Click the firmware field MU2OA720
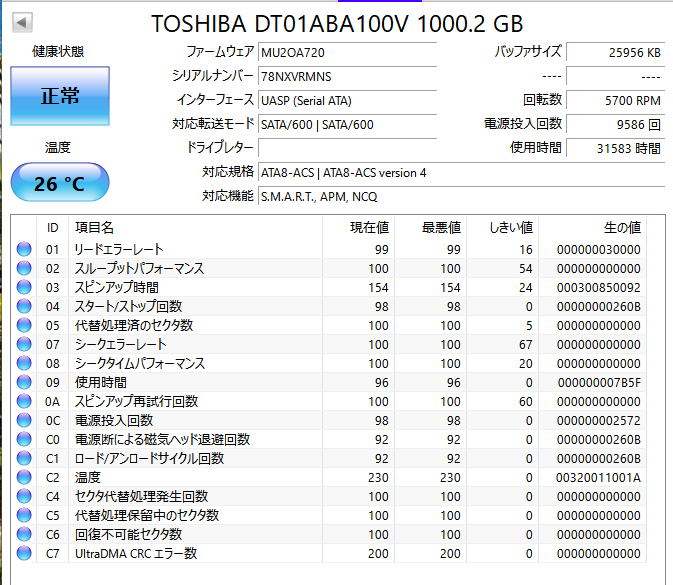 click(x=347, y=52)
